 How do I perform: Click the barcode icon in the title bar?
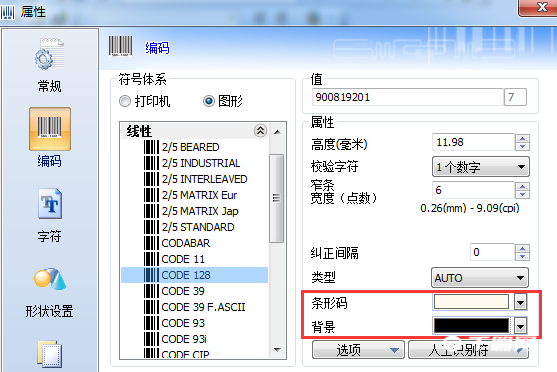(7, 12)
